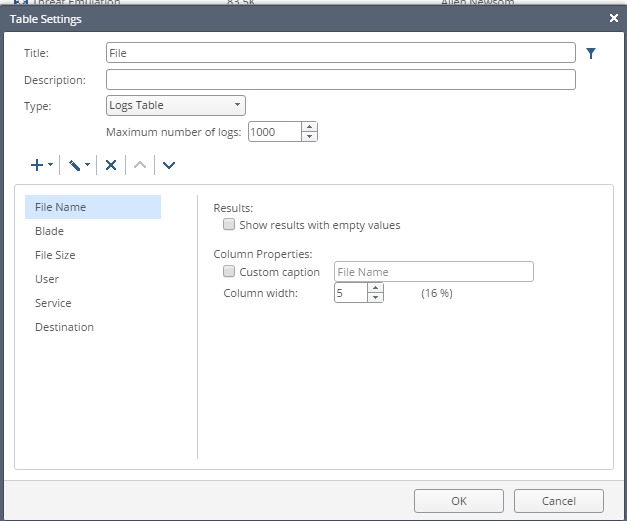Select the User column in the list
Viewport: 627px width, 521px height.
point(93,279)
